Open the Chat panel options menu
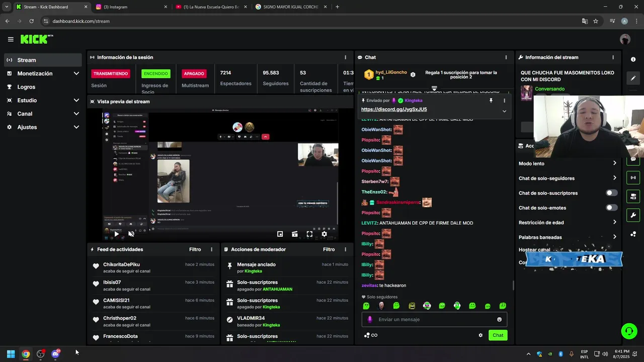 [x=506, y=57]
